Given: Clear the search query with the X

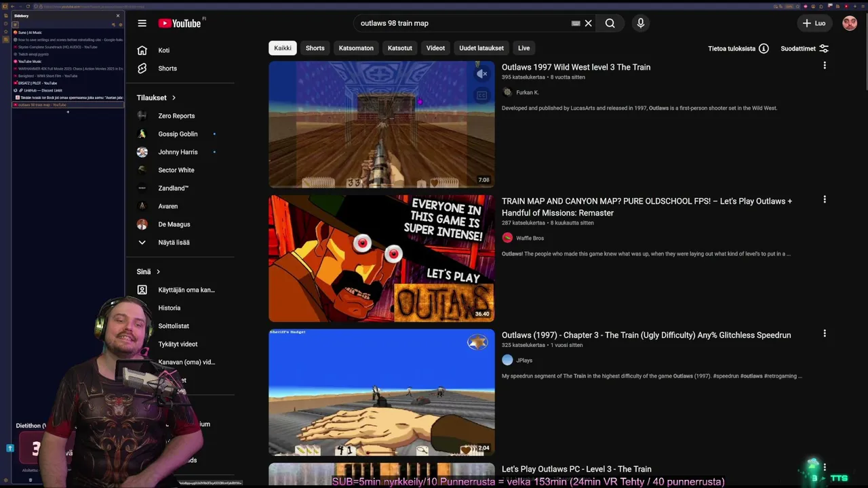Looking at the screenshot, I should click(589, 23).
